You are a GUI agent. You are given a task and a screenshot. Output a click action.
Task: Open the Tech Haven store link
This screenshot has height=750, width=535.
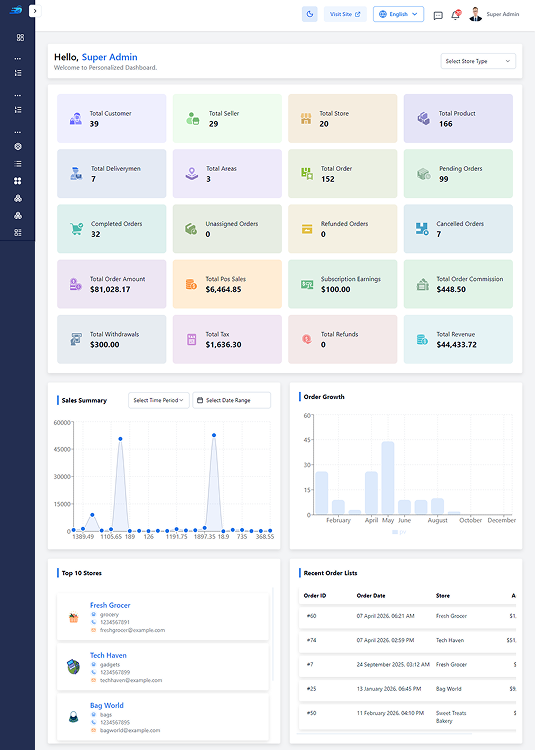[x=108, y=655]
